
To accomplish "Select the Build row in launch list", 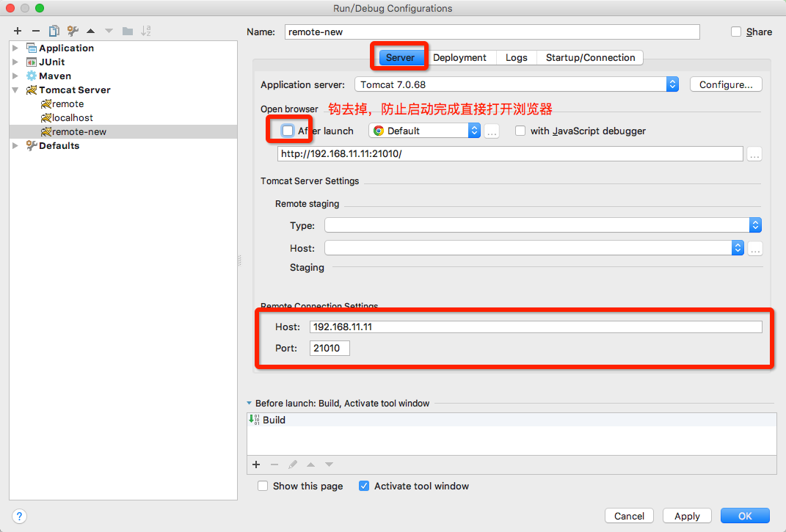I will [512, 420].
